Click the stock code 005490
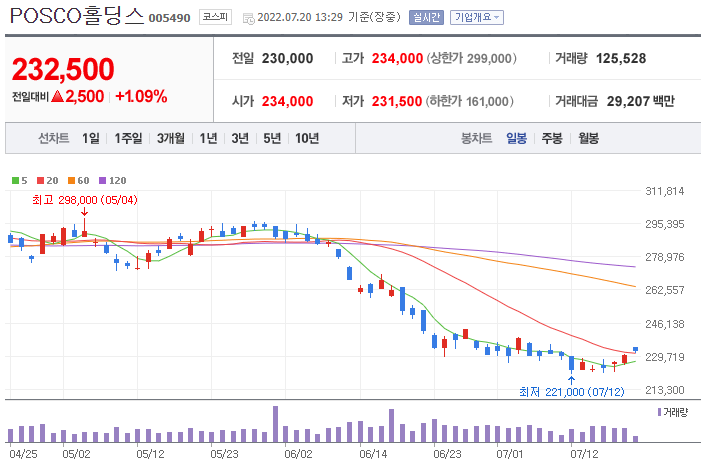701x464 pixels. (169, 18)
